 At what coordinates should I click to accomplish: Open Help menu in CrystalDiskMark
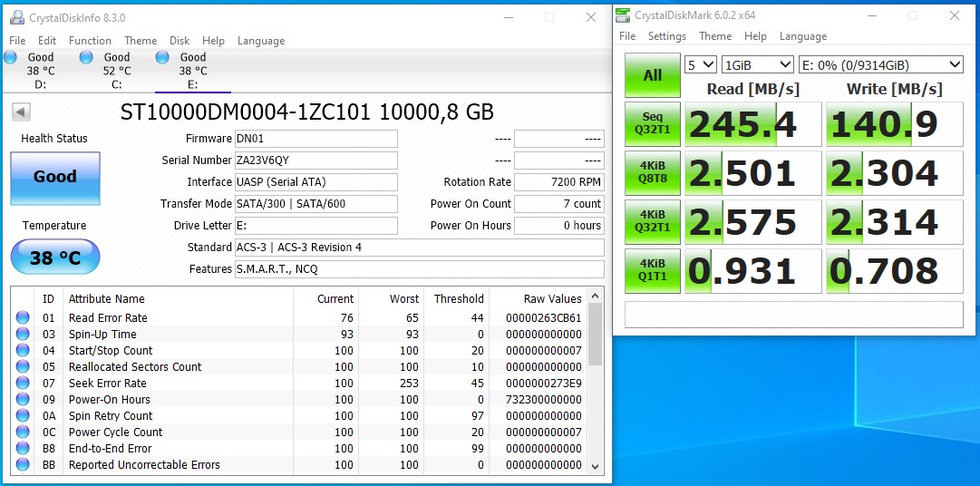[755, 36]
